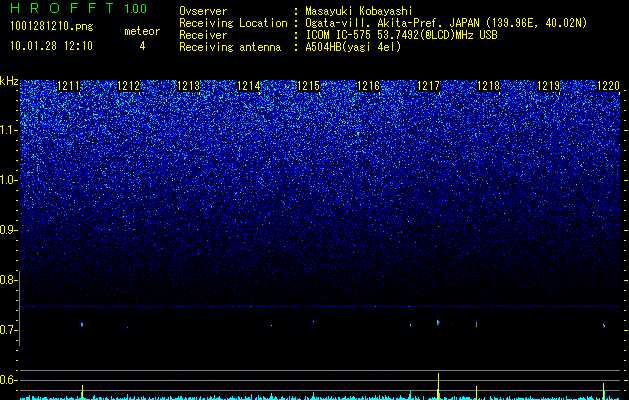Viewport: 629px width, 400px height.
Task: Click the 1213 time marker
Action: tap(188, 86)
